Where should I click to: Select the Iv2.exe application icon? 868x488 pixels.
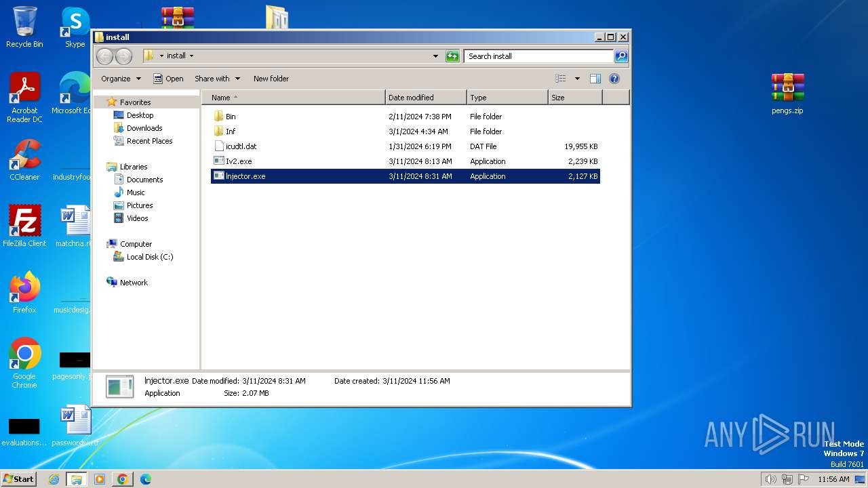point(218,161)
